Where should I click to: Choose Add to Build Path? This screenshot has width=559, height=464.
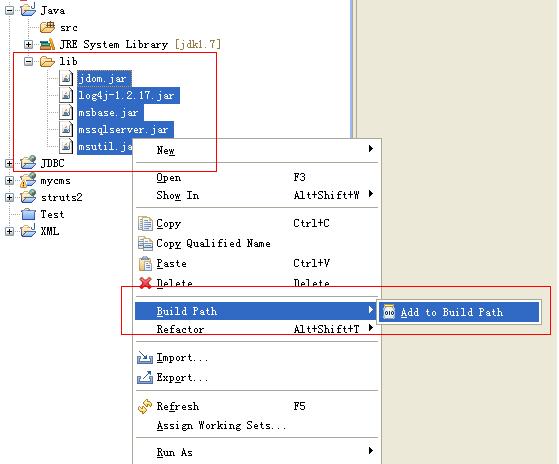pyautogui.click(x=459, y=312)
